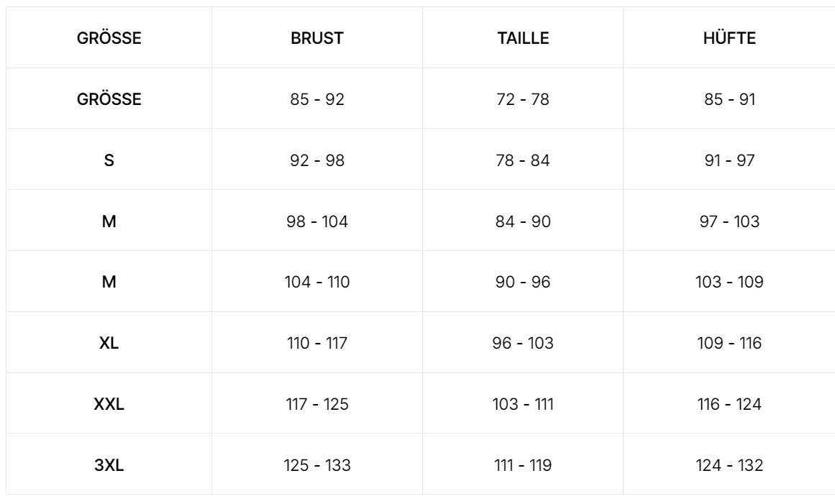This screenshot has width=835, height=504.
Task: Select hip measurement 103 - 109
Action: [729, 283]
